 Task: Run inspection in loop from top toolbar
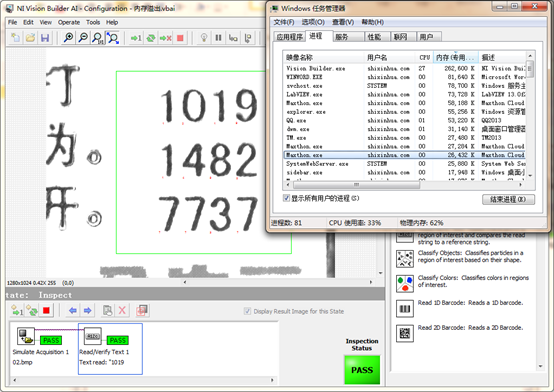(x=151, y=38)
